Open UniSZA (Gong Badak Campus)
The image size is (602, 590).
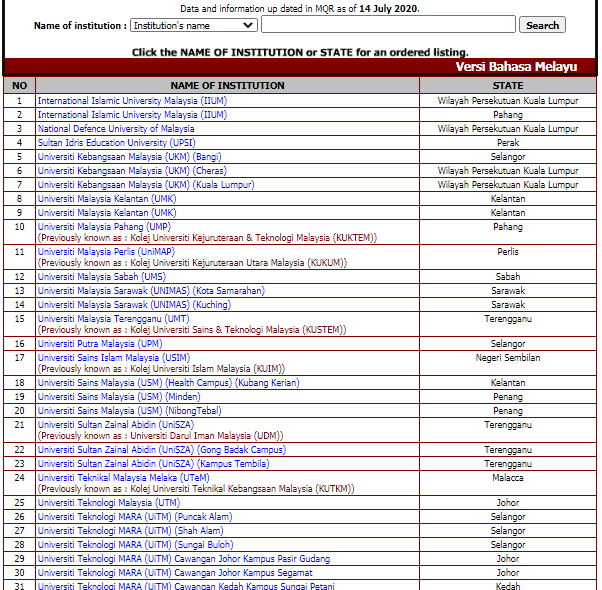(162, 450)
